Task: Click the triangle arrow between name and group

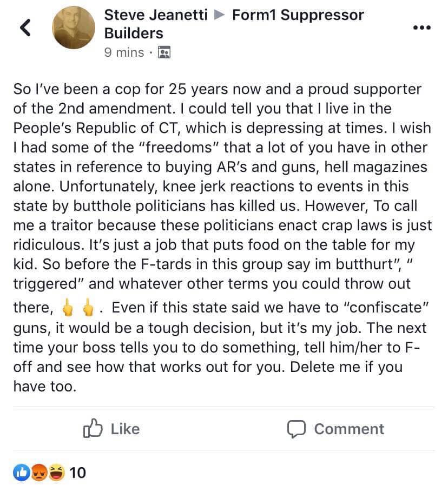Action: pos(219,15)
